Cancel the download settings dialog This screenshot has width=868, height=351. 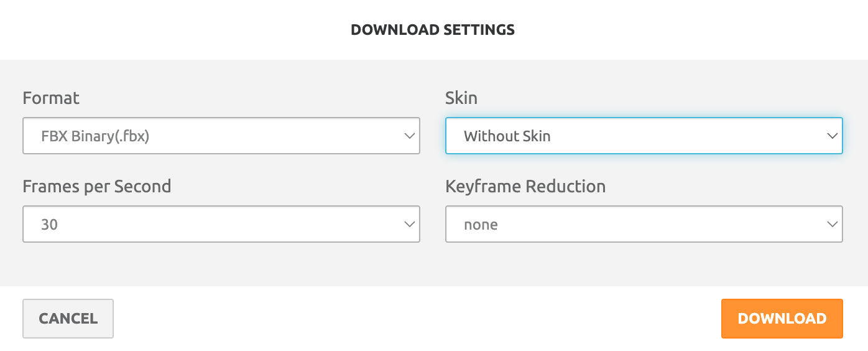[68, 319]
